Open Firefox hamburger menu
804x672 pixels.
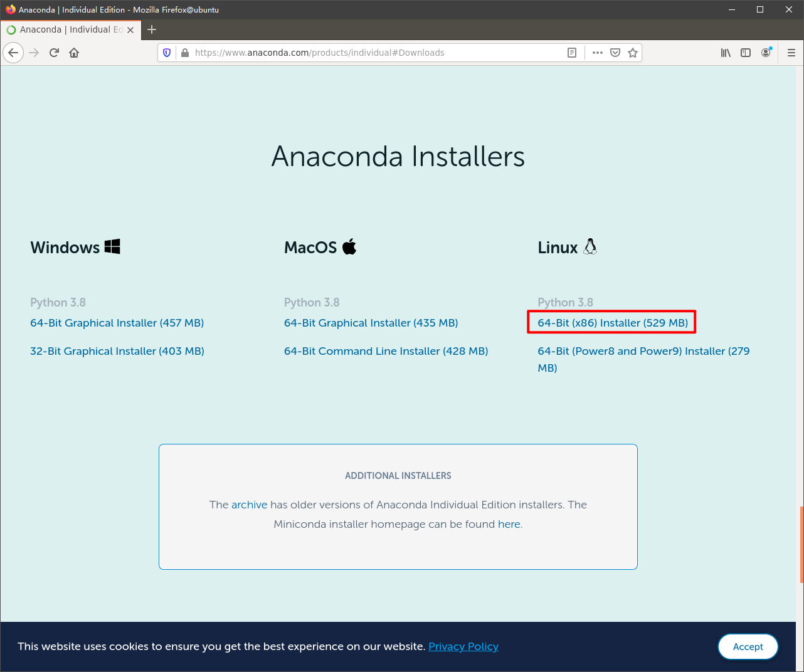[791, 53]
